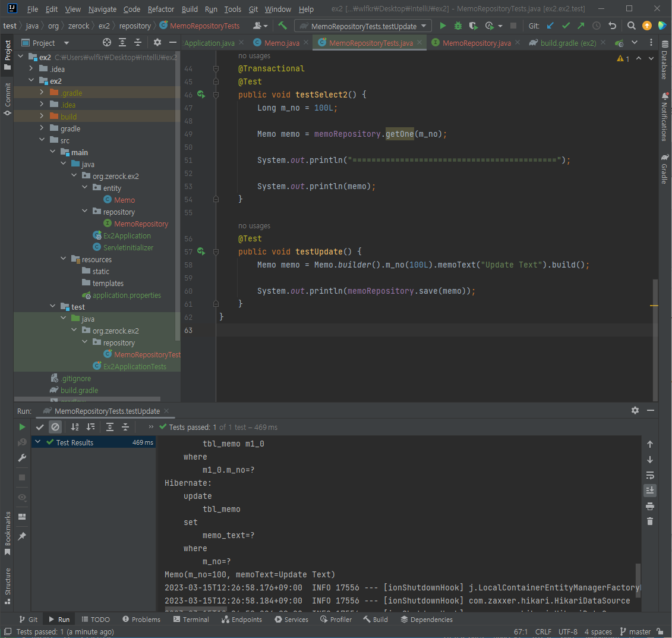Image resolution: width=672 pixels, height=638 pixels.
Task: Open Project panel settings gear
Action: point(157,42)
